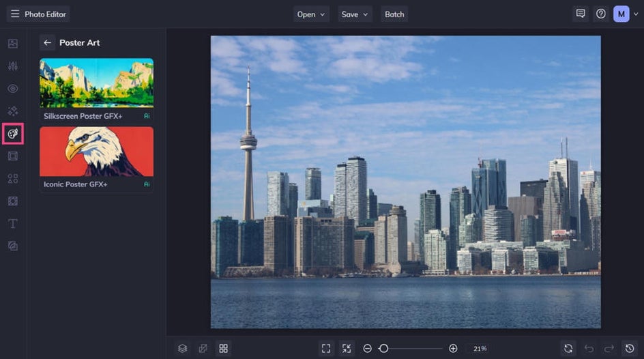644x359 pixels.
Task: Click the Iconic Poster GFX+ label
Action: point(76,184)
